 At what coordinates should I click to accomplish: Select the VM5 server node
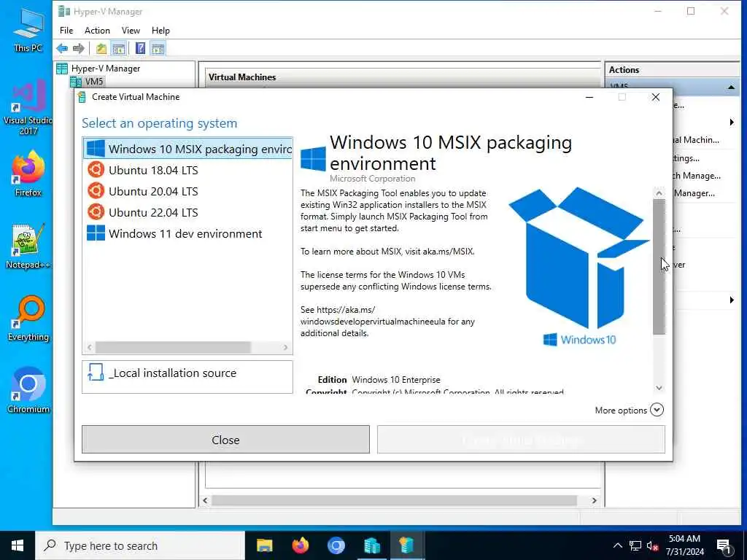click(94, 82)
